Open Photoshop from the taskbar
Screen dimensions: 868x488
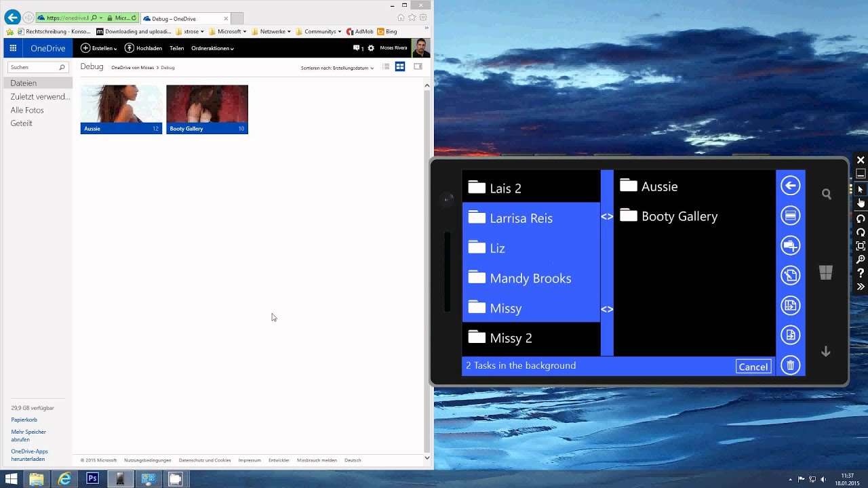tap(93, 479)
